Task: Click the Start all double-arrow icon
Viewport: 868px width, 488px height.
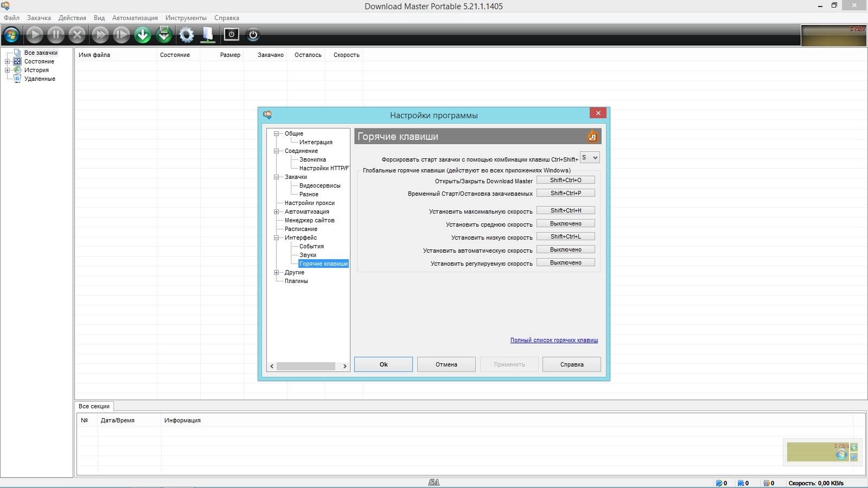Action: [x=100, y=35]
